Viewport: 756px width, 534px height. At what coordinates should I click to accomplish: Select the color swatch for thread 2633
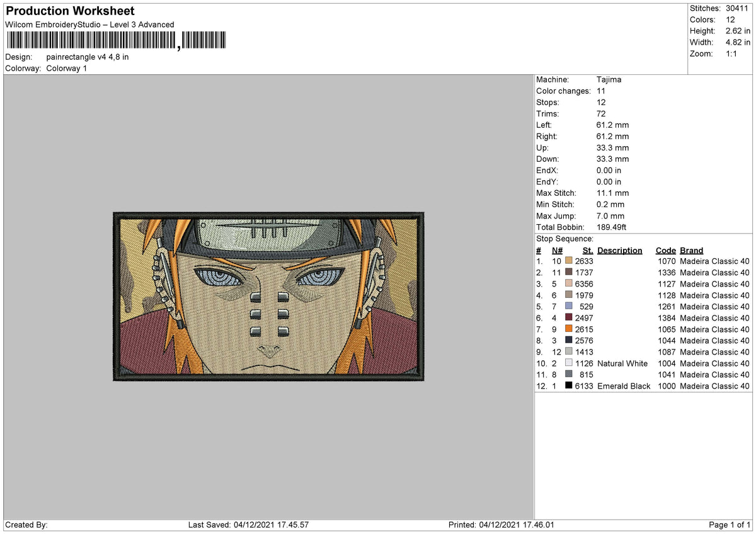click(570, 261)
